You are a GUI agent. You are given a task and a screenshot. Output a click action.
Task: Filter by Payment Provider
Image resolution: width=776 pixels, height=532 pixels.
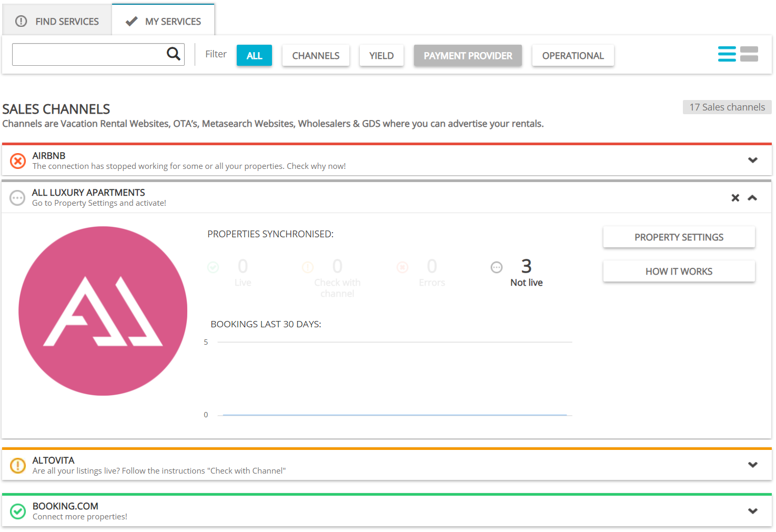[468, 55]
